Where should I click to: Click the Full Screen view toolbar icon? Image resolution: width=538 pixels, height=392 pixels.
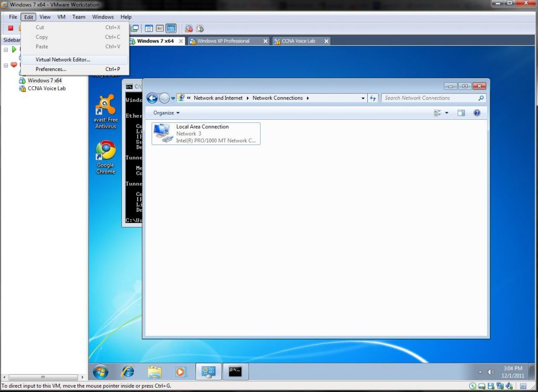(x=149, y=28)
